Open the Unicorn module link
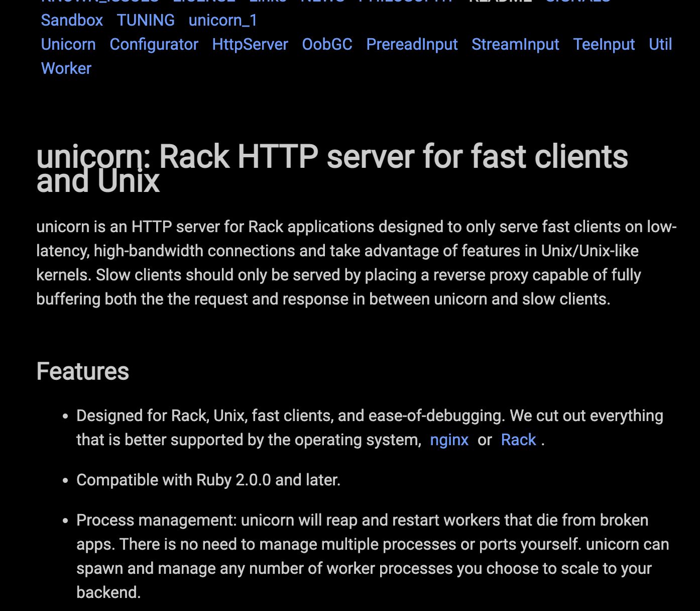 (68, 44)
